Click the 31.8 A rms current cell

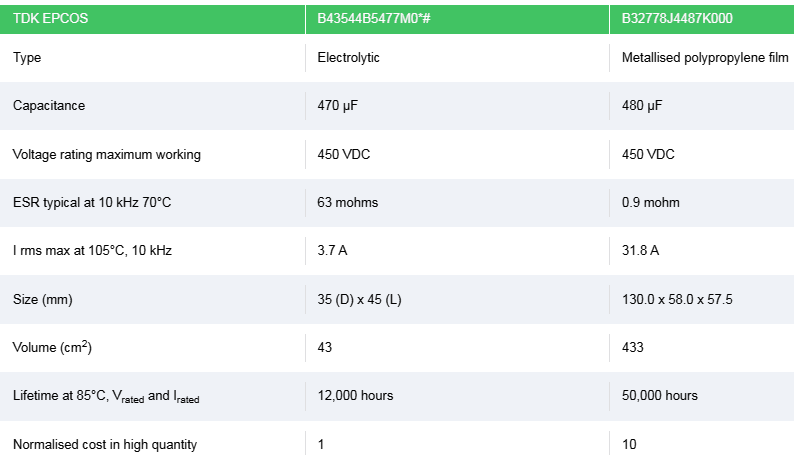640,250
